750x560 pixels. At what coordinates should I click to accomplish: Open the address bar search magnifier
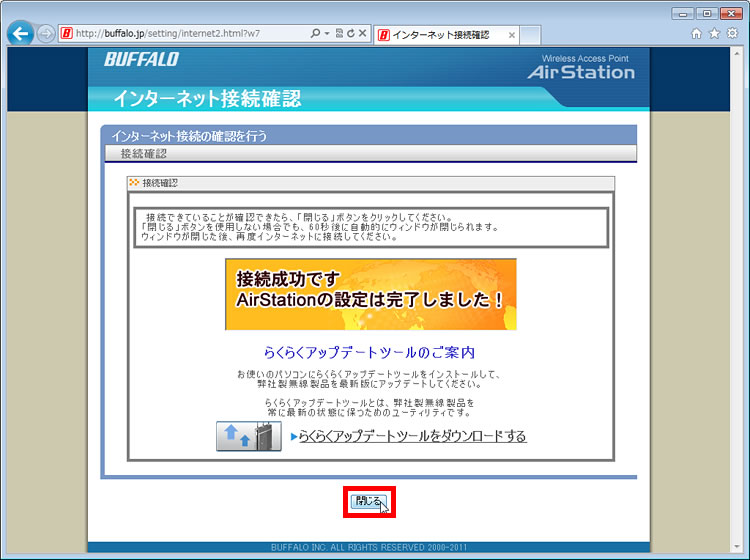[315, 33]
